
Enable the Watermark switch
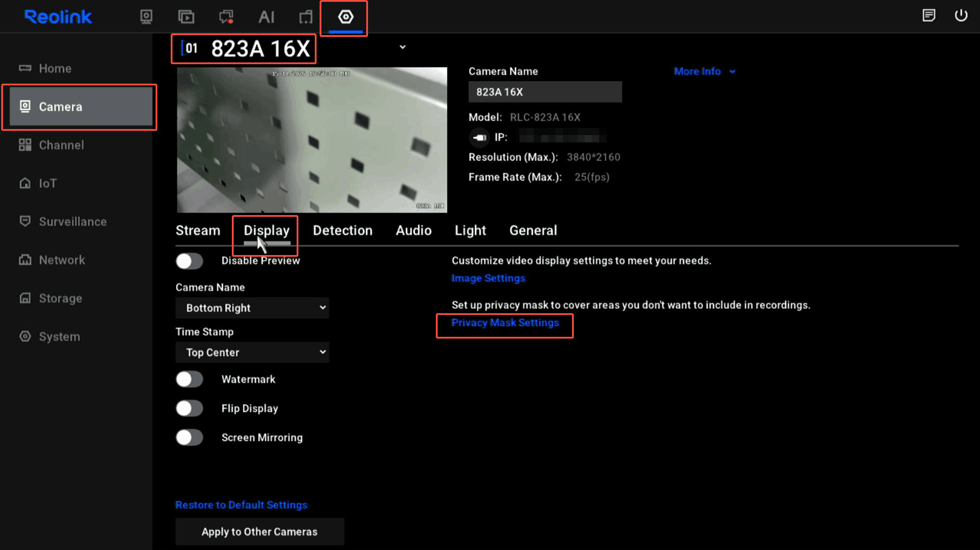coord(189,379)
